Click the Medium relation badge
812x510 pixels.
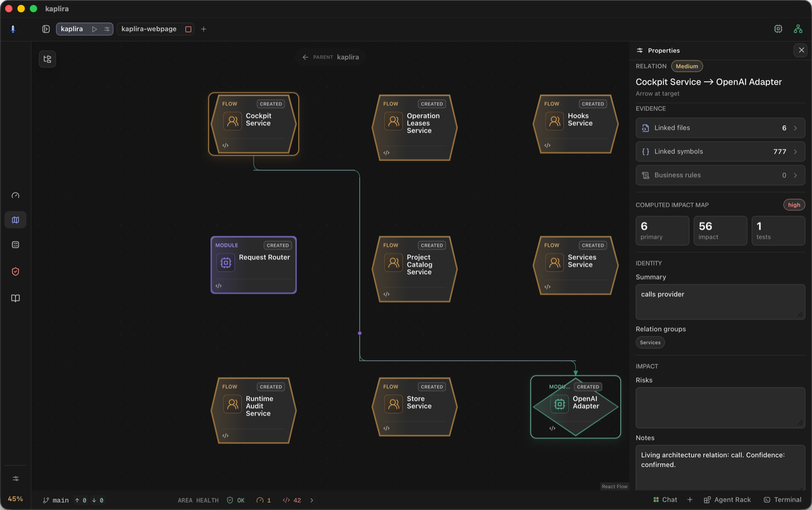687,66
